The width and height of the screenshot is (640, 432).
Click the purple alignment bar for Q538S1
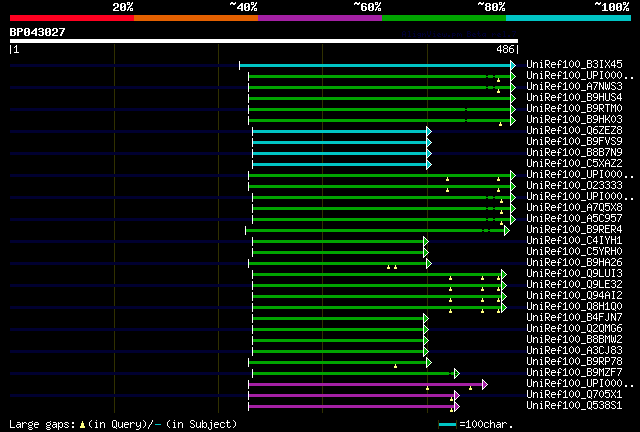(x=351, y=406)
